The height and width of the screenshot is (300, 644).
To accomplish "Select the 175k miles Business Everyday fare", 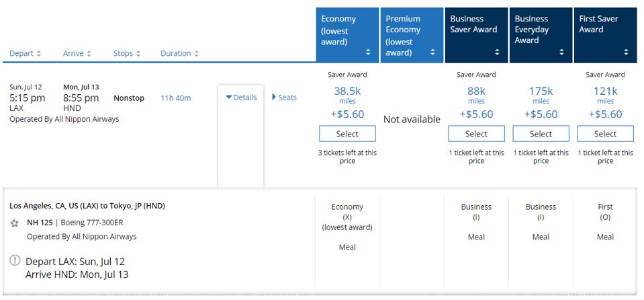I will coord(541,134).
